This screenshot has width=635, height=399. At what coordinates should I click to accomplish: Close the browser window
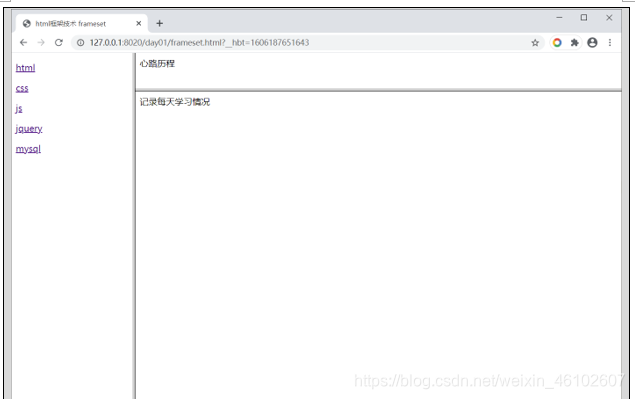click(609, 17)
